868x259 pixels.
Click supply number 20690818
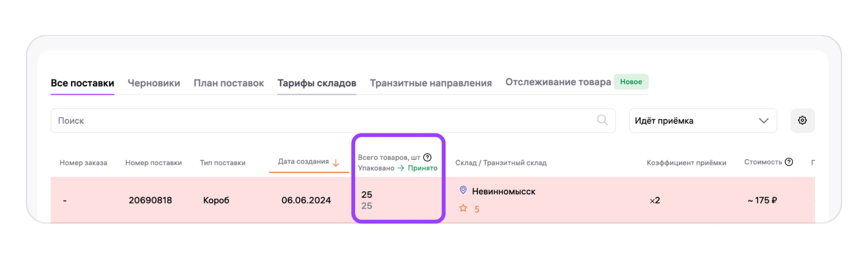[150, 200]
